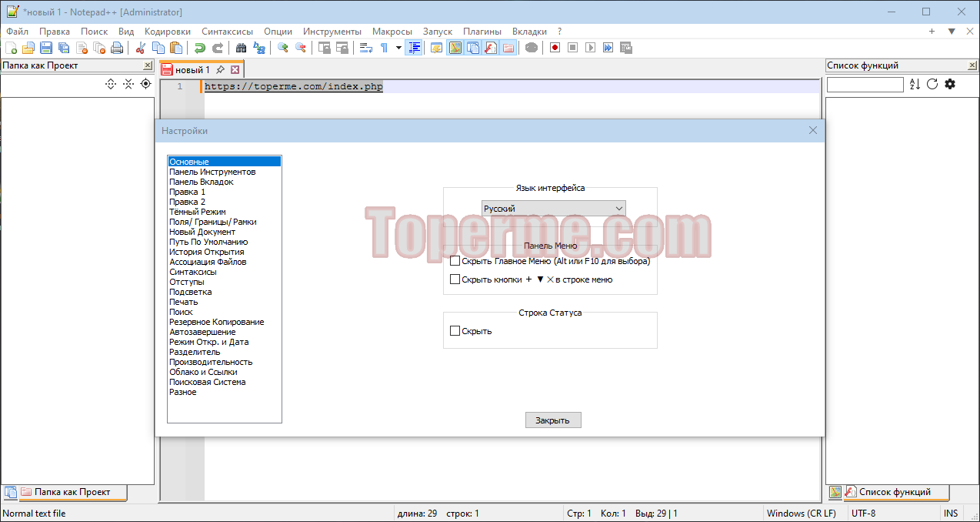Close the новый 1 tab
The width and height of the screenshot is (980, 522).
click(235, 69)
